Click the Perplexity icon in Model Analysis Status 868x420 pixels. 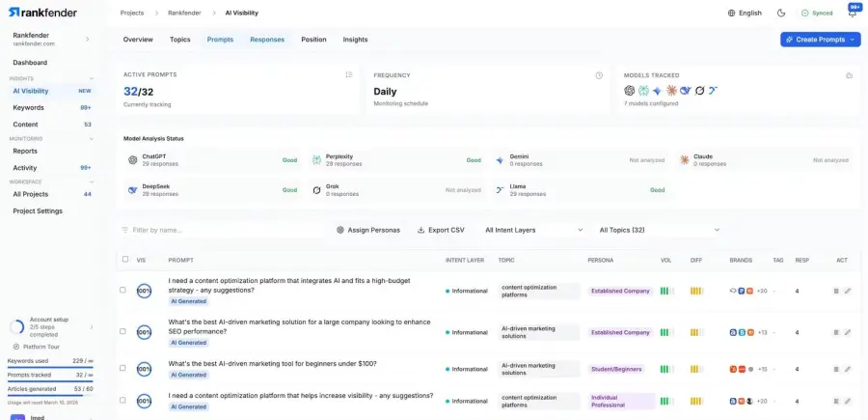click(316, 160)
